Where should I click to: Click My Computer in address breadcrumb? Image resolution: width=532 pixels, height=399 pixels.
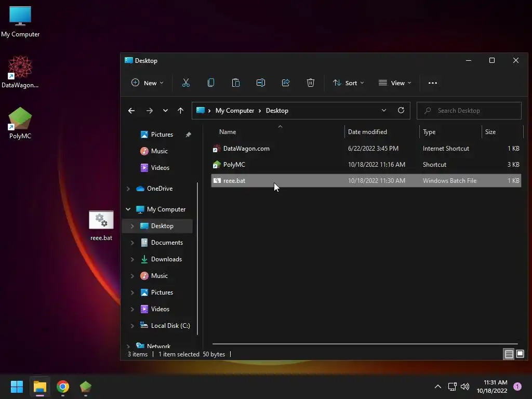(234, 111)
